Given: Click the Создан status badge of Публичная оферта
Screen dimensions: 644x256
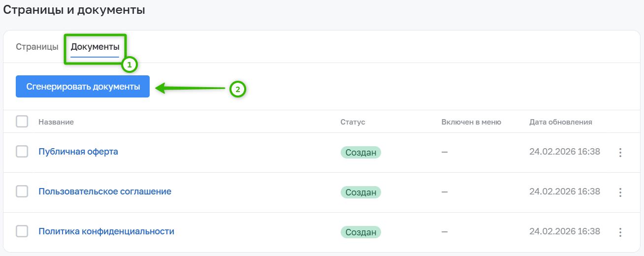Looking at the screenshot, I should 361,153.
